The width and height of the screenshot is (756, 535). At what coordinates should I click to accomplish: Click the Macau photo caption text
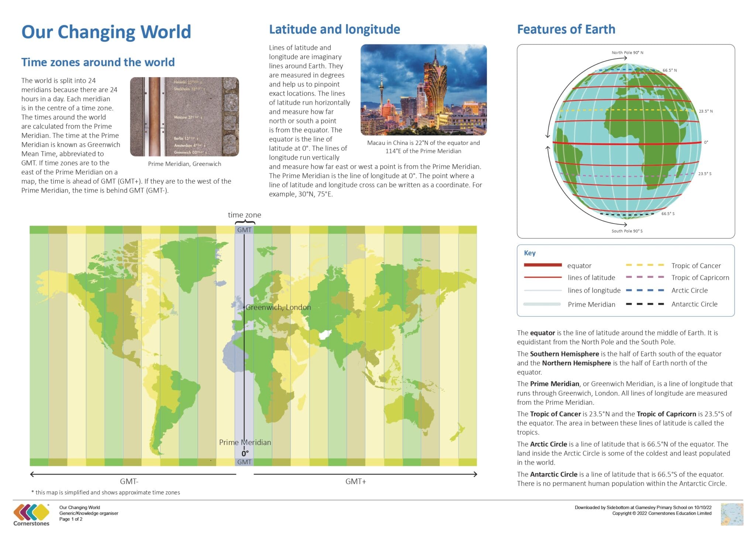click(423, 147)
